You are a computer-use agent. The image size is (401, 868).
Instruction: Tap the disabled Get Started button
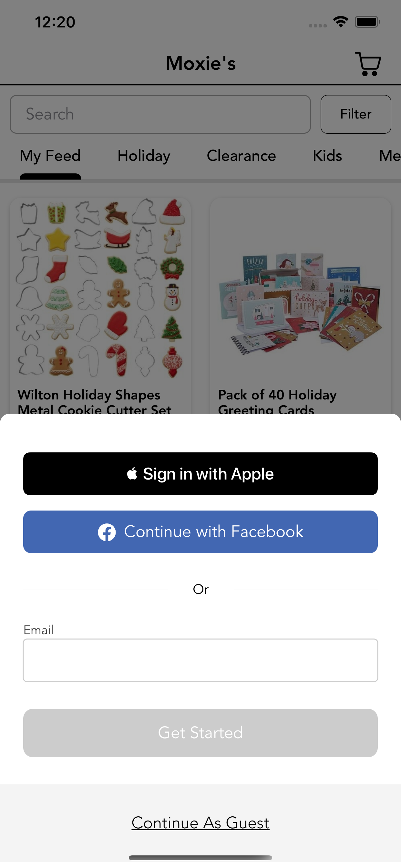click(x=200, y=733)
